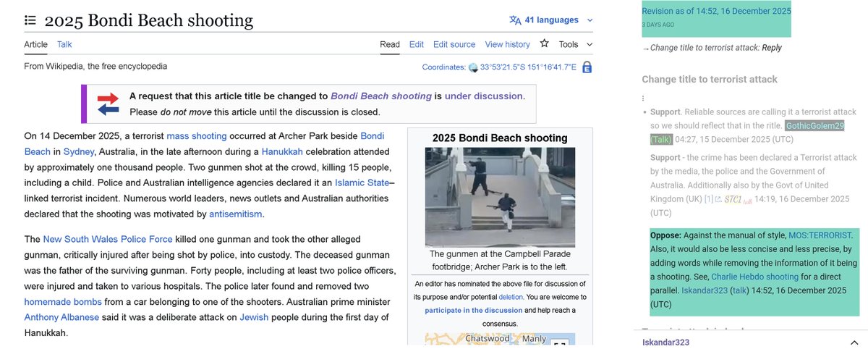Click the globe icon beside the coordinates

click(x=474, y=68)
